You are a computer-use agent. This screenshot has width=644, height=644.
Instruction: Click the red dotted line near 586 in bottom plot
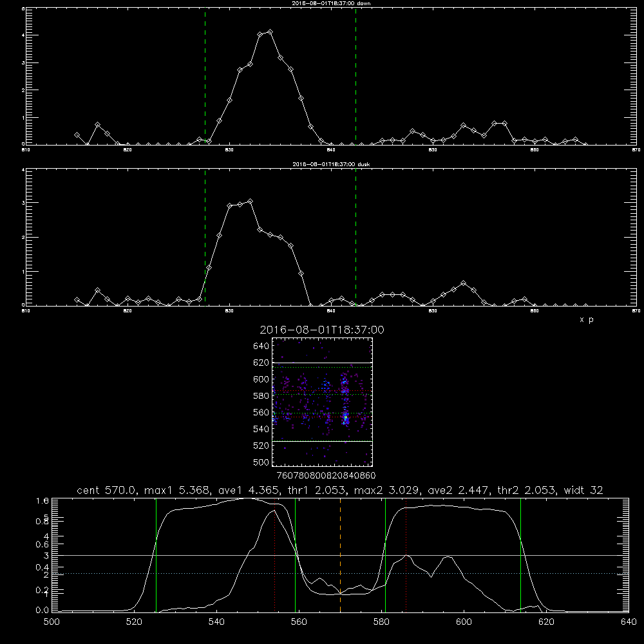click(x=406, y=555)
